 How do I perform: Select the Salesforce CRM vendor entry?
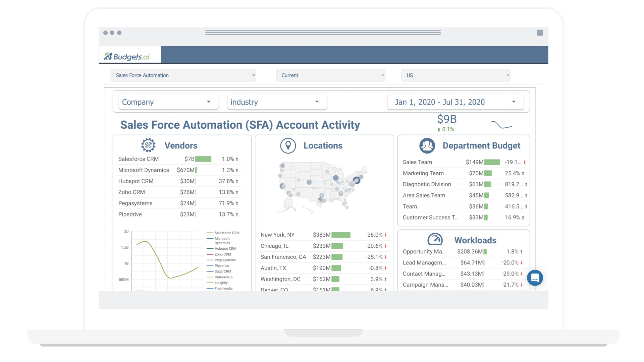tap(138, 159)
